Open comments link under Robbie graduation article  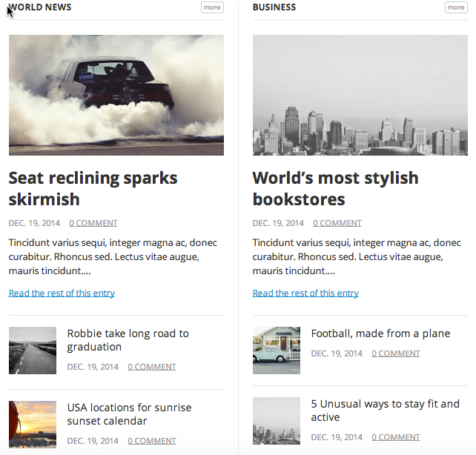[x=152, y=367]
